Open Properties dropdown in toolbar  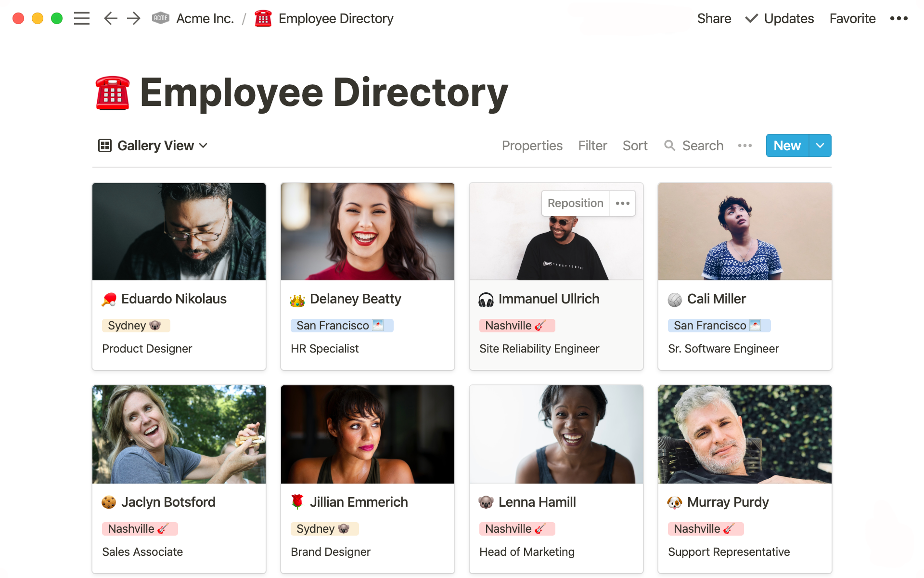click(531, 145)
